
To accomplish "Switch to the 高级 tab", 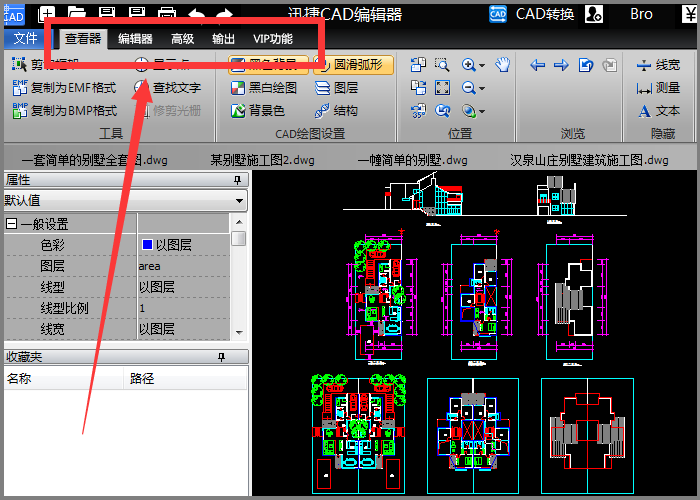I will click(x=182, y=39).
